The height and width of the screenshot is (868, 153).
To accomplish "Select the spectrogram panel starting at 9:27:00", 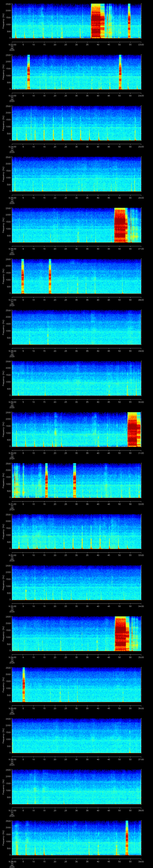I will [77, 276].
